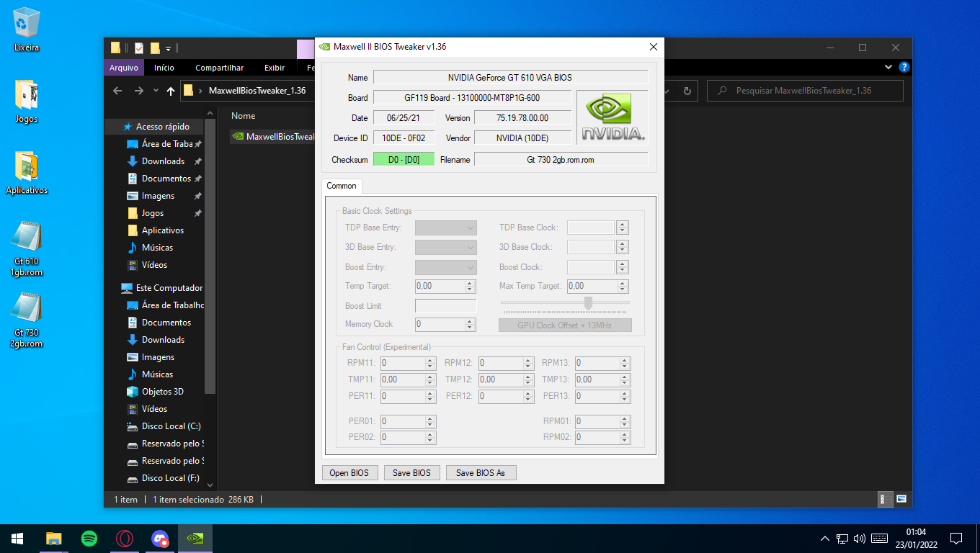This screenshot has height=553, width=980.
Task: Click the Max Temp Target stepper
Action: pos(623,286)
